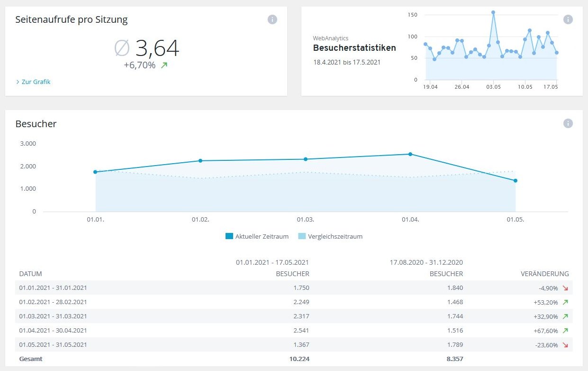Click info icon in Besucher panel
The image size is (588, 371).
click(x=568, y=123)
